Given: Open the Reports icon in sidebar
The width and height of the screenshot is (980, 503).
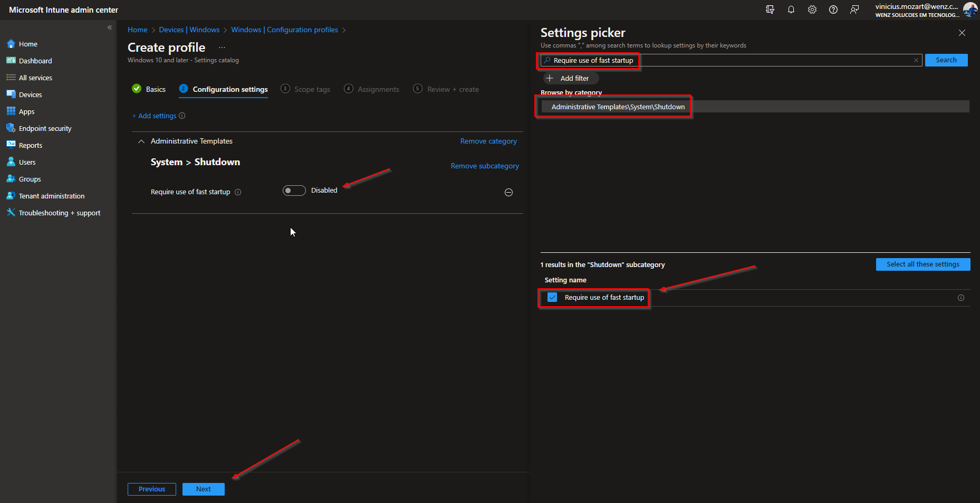Looking at the screenshot, I should coord(11,145).
